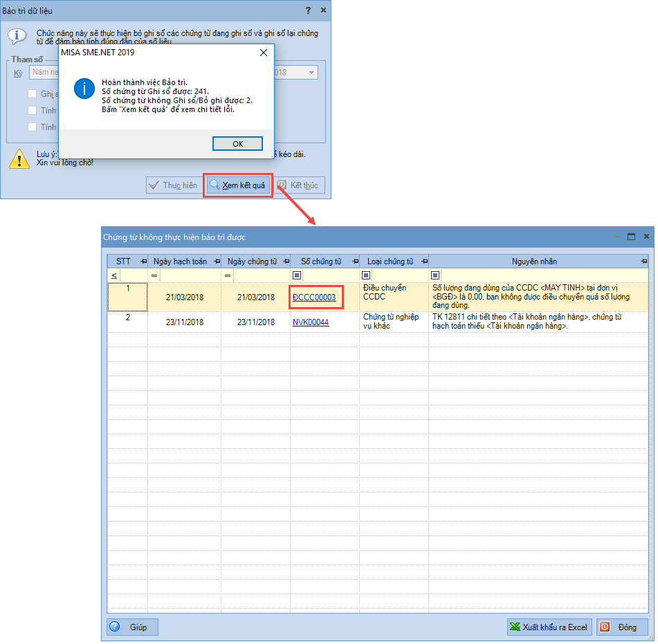Click Ngày chứng từ column header

pyautogui.click(x=252, y=261)
